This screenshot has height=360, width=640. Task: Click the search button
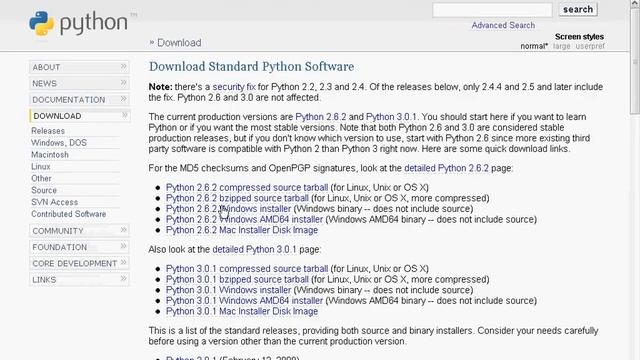(x=578, y=9)
